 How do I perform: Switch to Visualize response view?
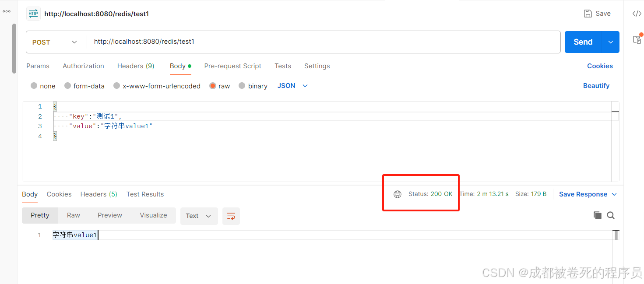pyautogui.click(x=153, y=215)
